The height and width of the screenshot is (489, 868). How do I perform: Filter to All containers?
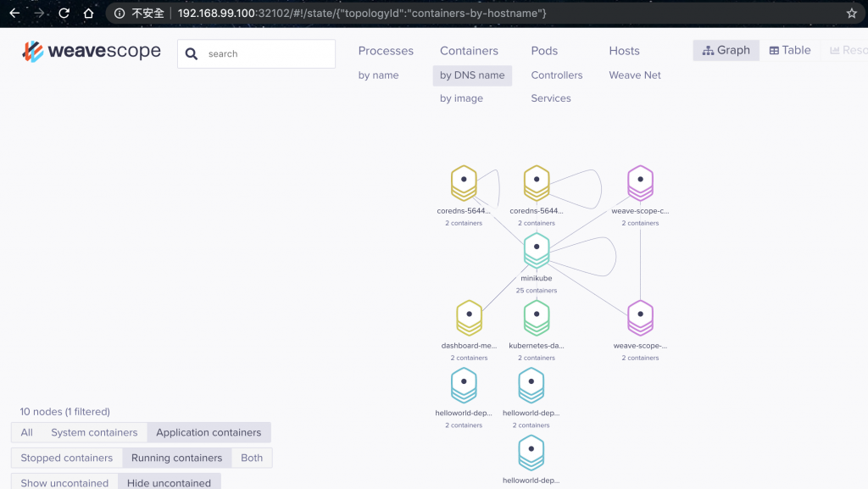click(x=26, y=432)
